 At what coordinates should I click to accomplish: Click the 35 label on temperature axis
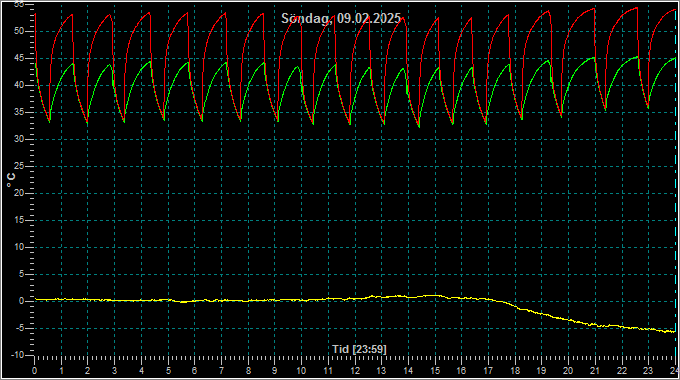coord(19,112)
